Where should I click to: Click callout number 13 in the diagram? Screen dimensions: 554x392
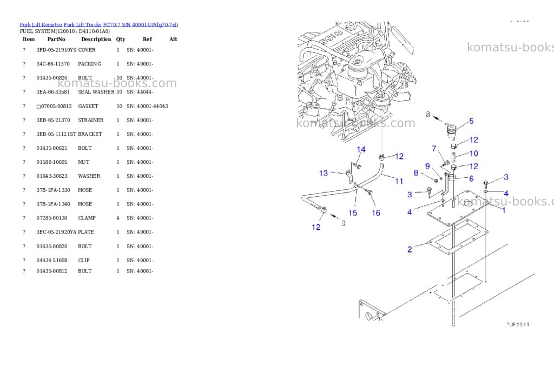[x=324, y=173]
